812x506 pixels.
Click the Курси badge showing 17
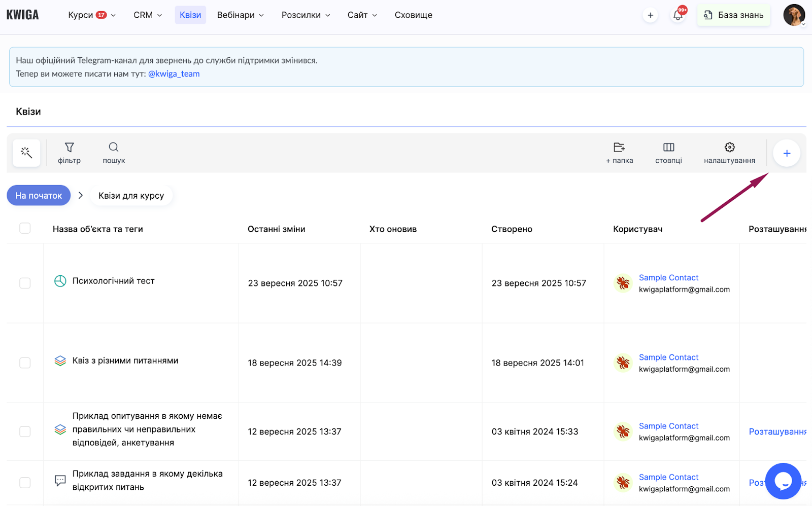coord(101,15)
